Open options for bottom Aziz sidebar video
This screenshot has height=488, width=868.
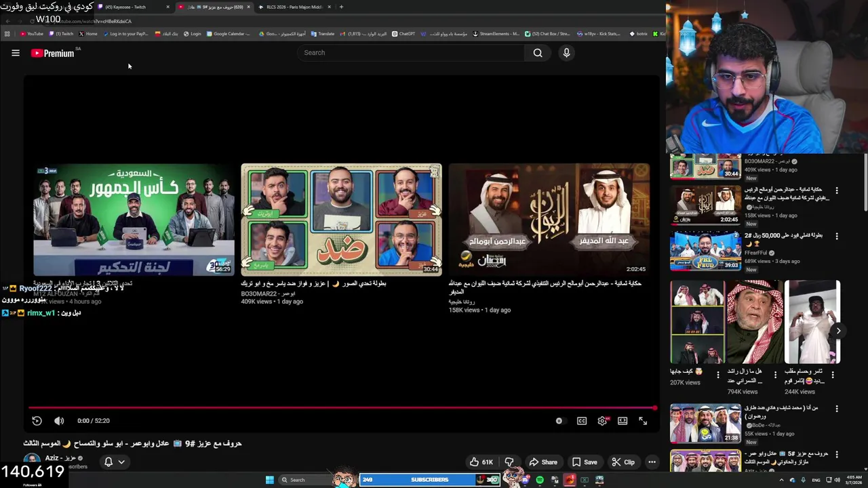tap(837, 455)
